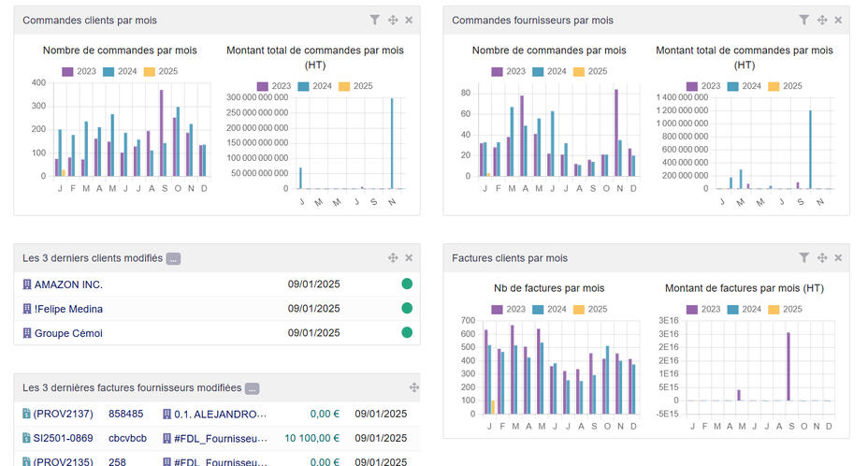This screenshot has width=868, height=466.
Task: Open filter on Factures clients par mois box
Action: (x=803, y=257)
